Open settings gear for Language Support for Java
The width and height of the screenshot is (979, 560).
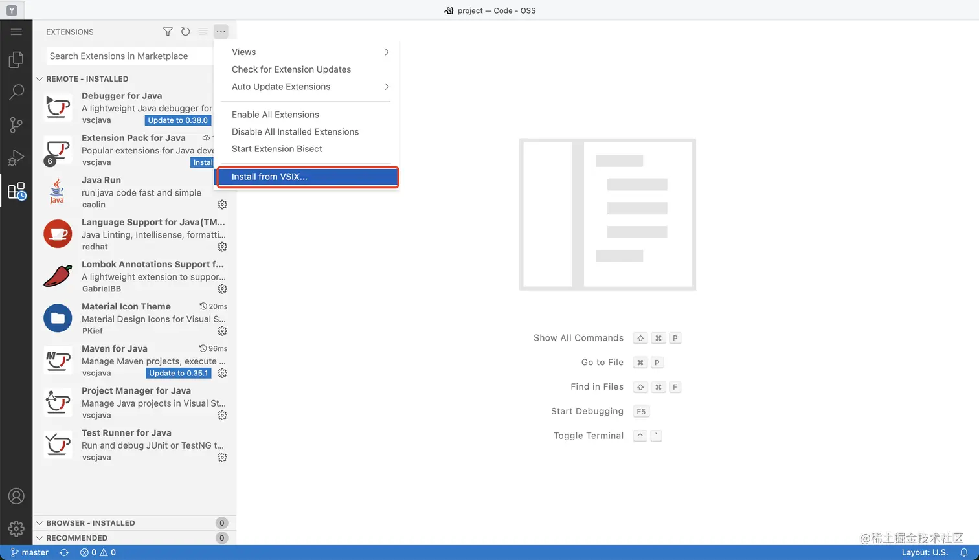point(222,247)
